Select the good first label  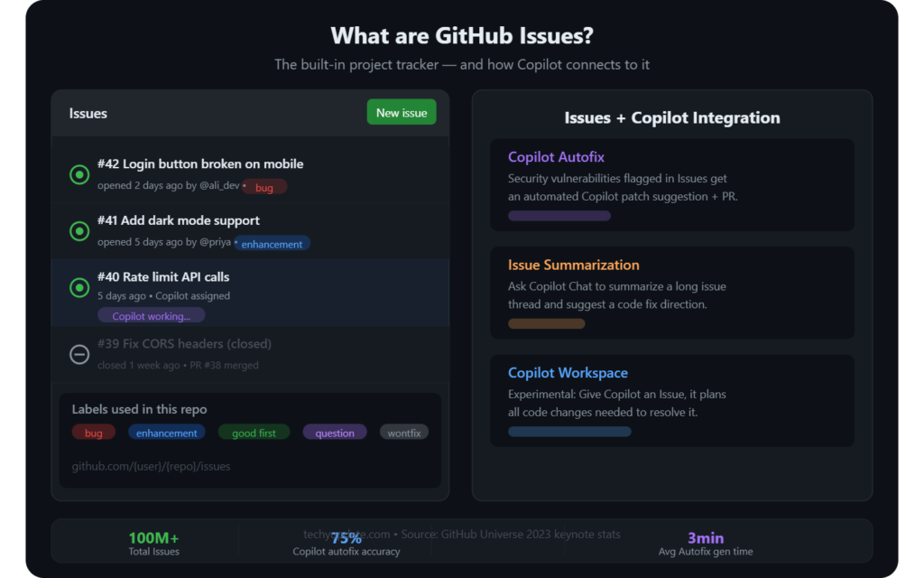tap(254, 433)
